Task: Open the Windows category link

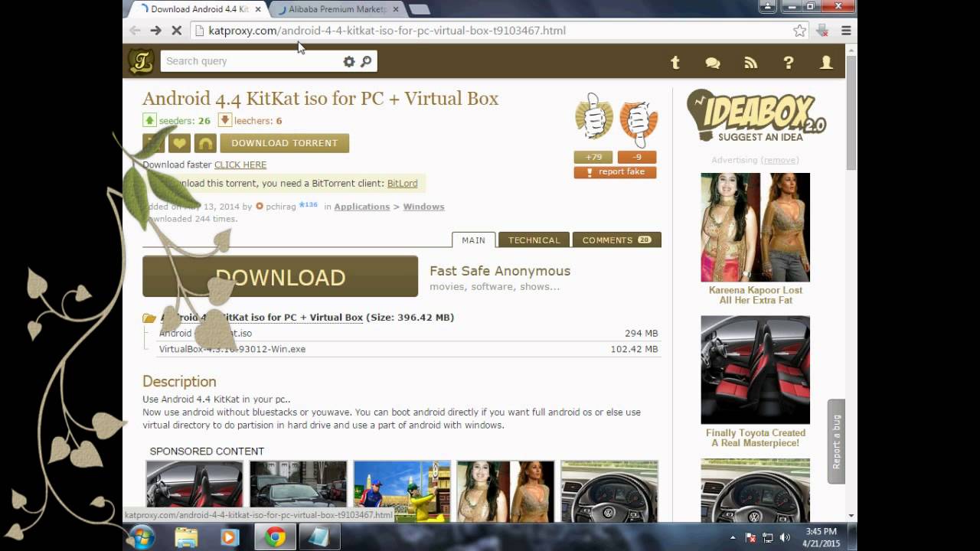Action: (x=423, y=207)
